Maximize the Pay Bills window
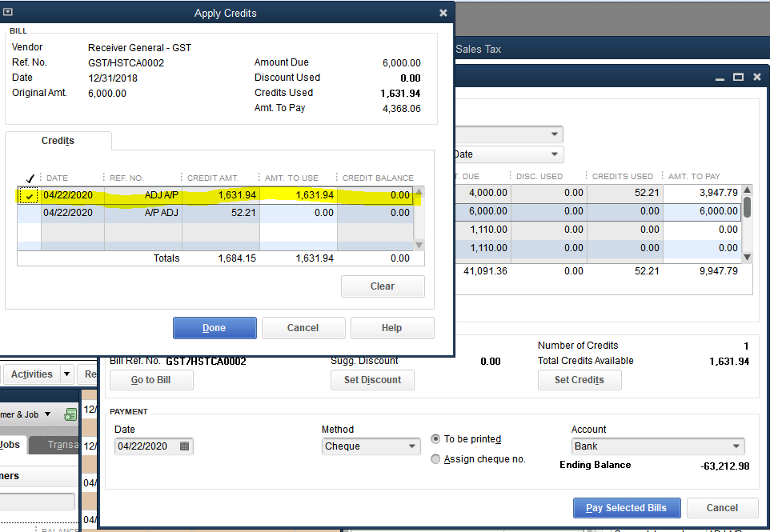This screenshot has width=770, height=532. pyautogui.click(x=738, y=77)
